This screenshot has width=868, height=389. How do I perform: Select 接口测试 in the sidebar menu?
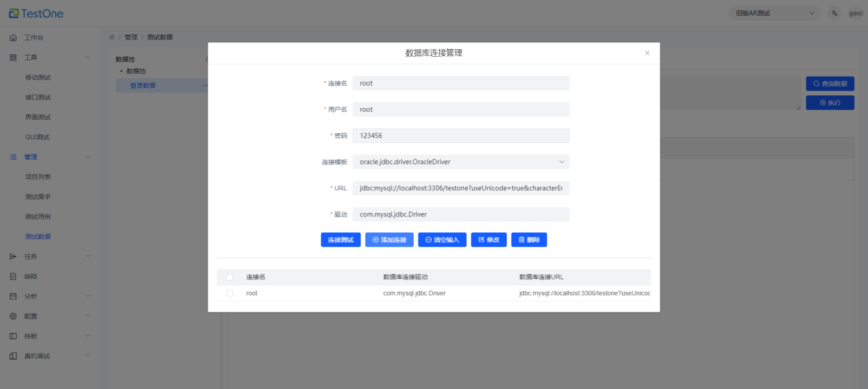(x=38, y=97)
